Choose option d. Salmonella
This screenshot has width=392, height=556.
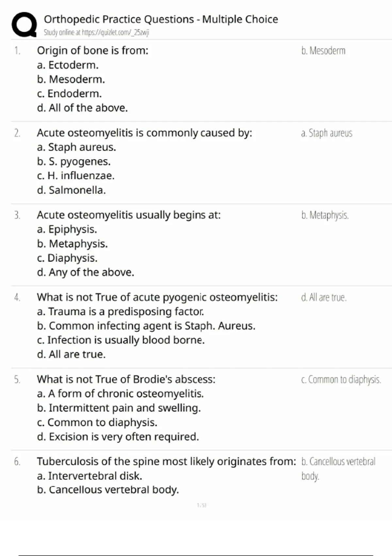[71, 190]
